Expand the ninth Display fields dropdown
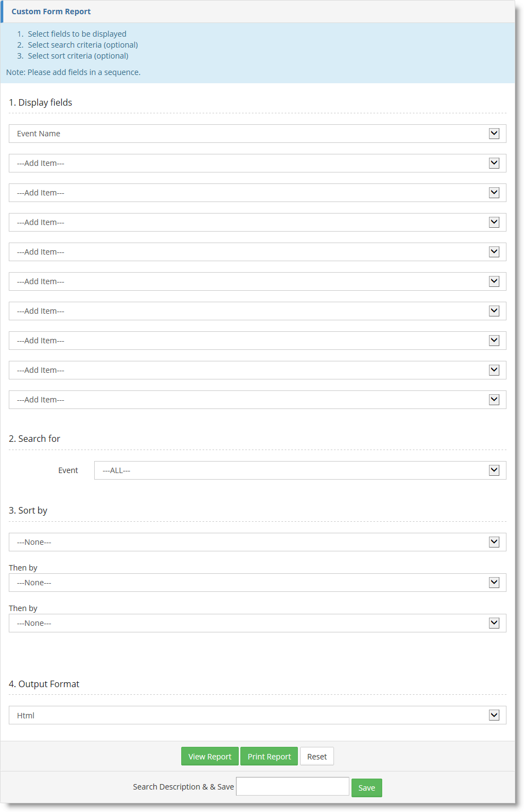This screenshot has width=524, height=812. 257,370
